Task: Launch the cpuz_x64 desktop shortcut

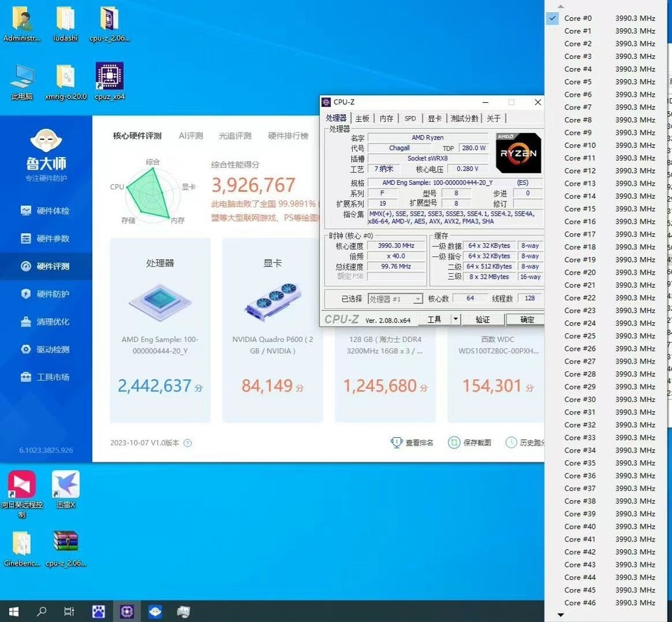Action: (x=110, y=81)
